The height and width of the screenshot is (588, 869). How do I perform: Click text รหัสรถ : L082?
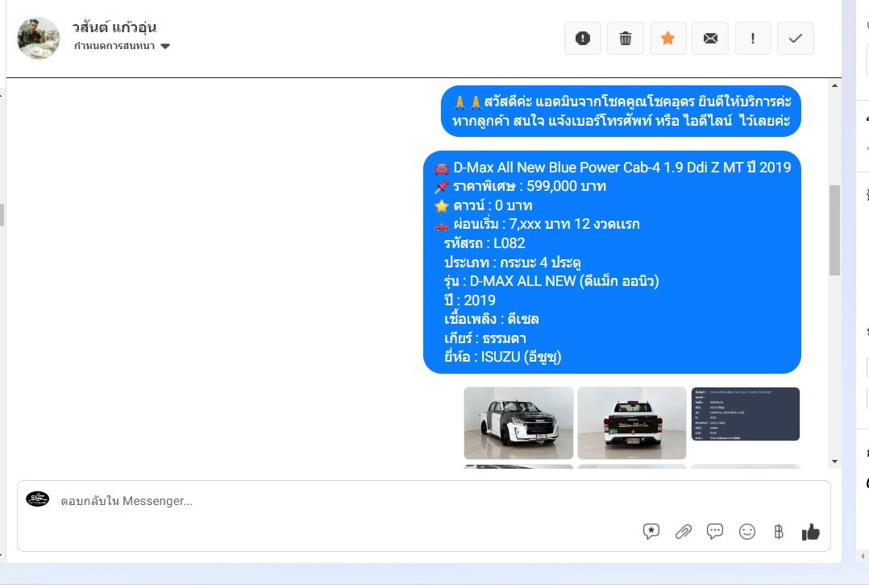[484, 243]
